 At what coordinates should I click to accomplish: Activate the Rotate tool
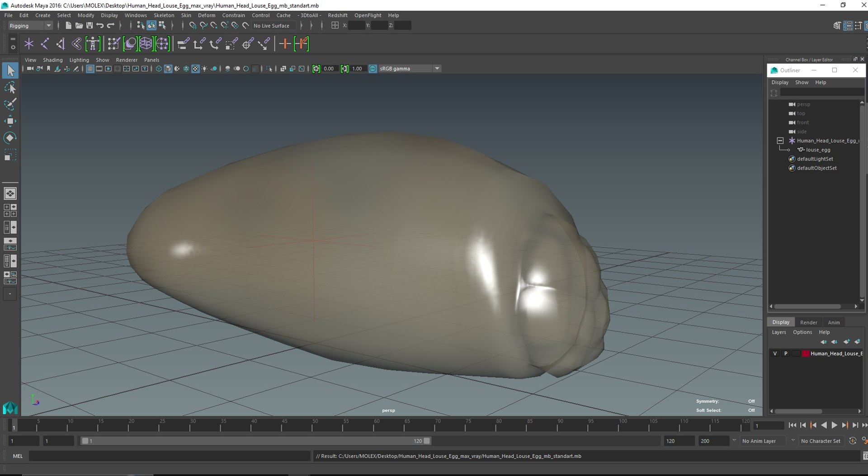10,137
